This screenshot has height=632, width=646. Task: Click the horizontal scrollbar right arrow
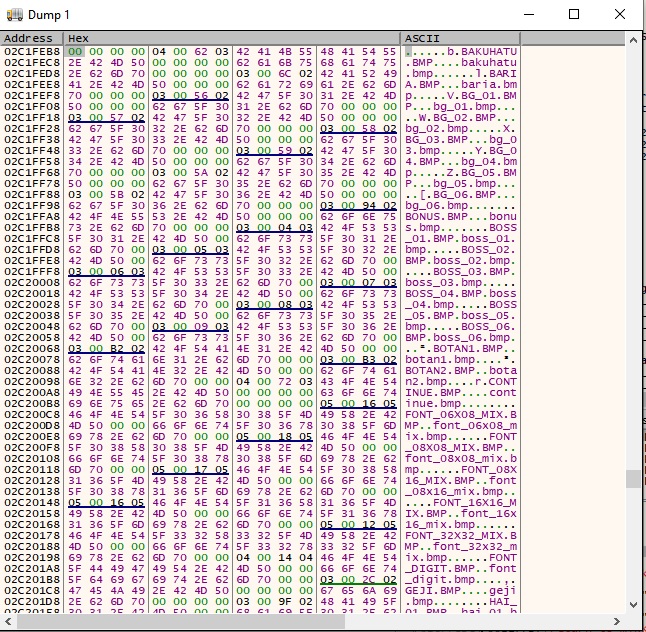point(619,621)
